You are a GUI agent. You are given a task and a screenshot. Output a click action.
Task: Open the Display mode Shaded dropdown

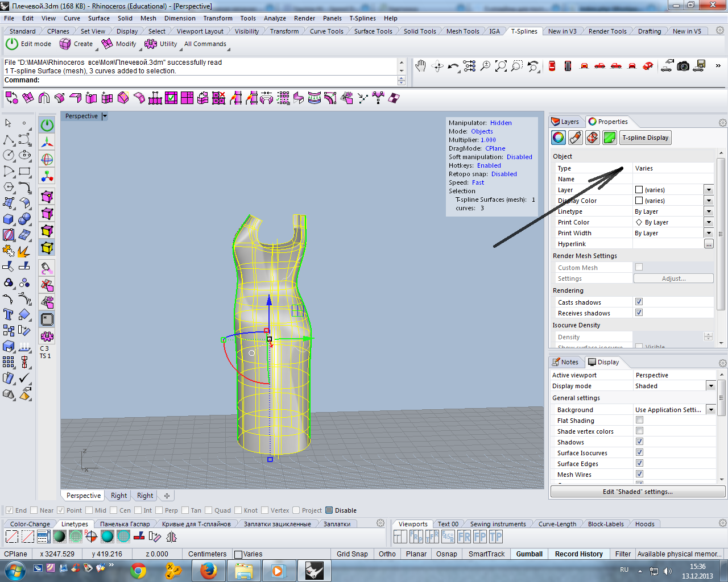point(710,386)
